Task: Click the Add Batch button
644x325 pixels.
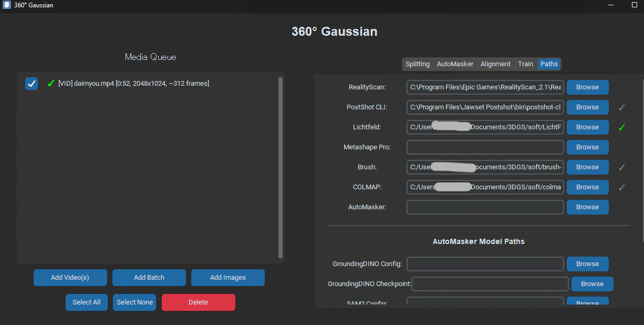Action: coord(149,278)
